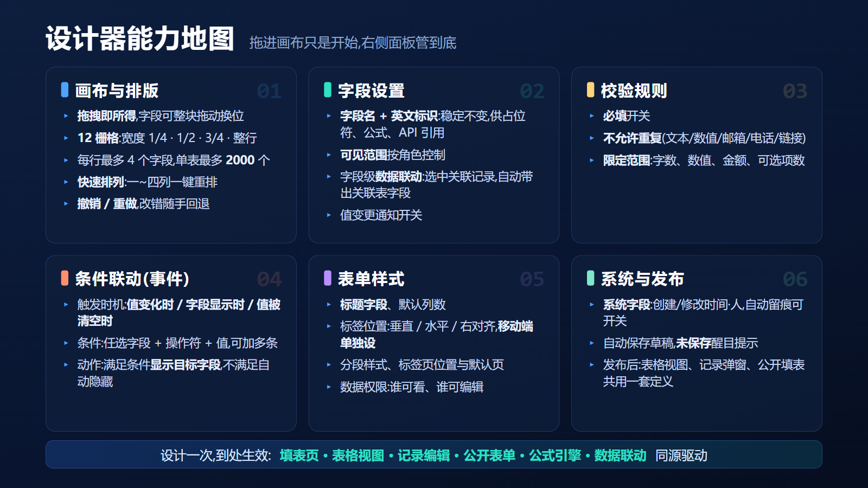Click bullet 撤销 / 重做,改错随手回退

point(143,204)
